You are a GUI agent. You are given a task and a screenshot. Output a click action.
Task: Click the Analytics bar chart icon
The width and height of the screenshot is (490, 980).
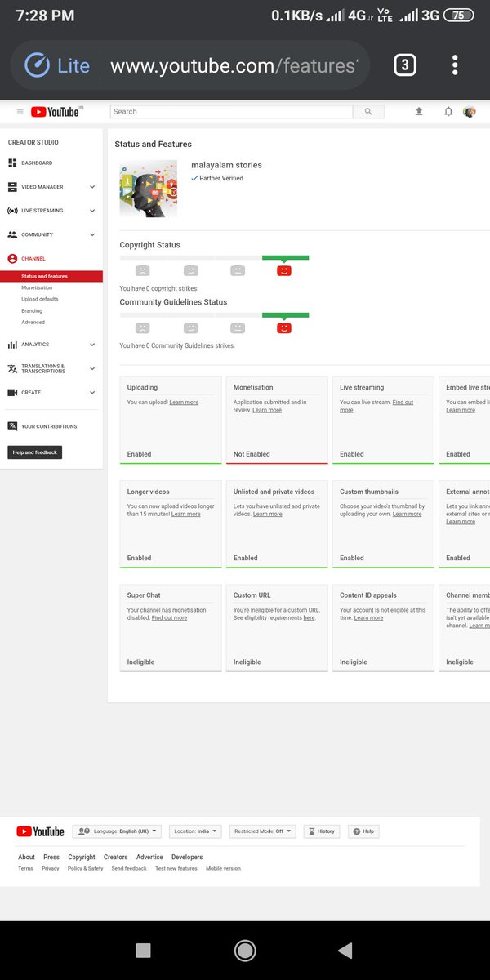pyautogui.click(x=12, y=345)
